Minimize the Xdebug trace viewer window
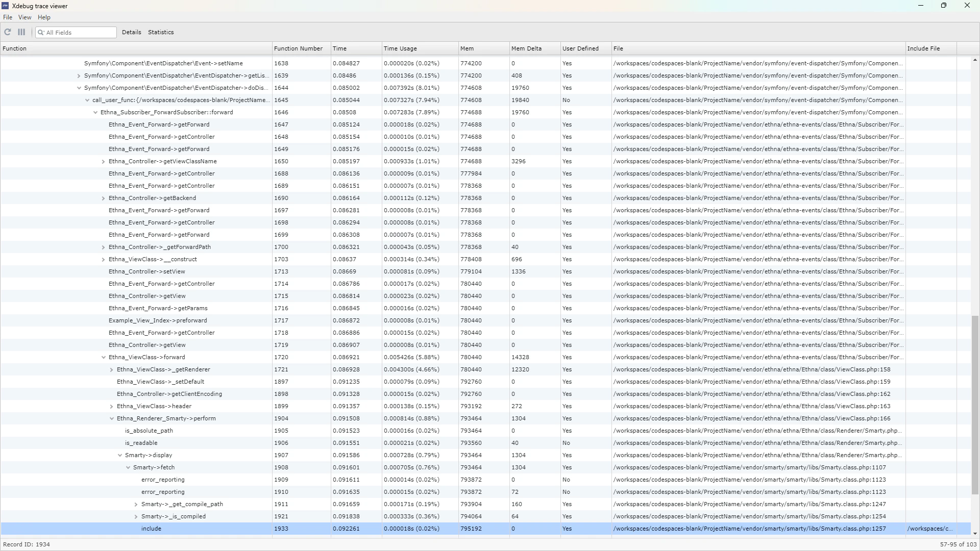This screenshot has height=551, width=980. coord(921,6)
